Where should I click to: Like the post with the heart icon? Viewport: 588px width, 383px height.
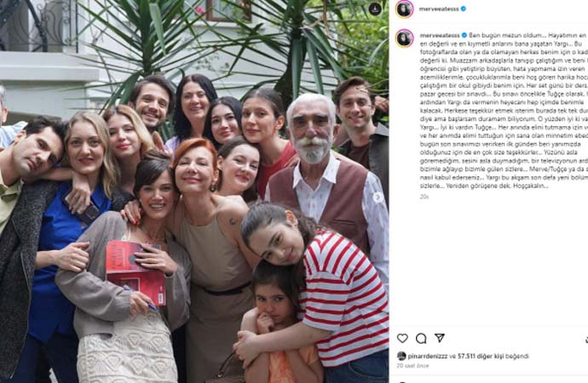pyautogui.click(x=402, y=338)
